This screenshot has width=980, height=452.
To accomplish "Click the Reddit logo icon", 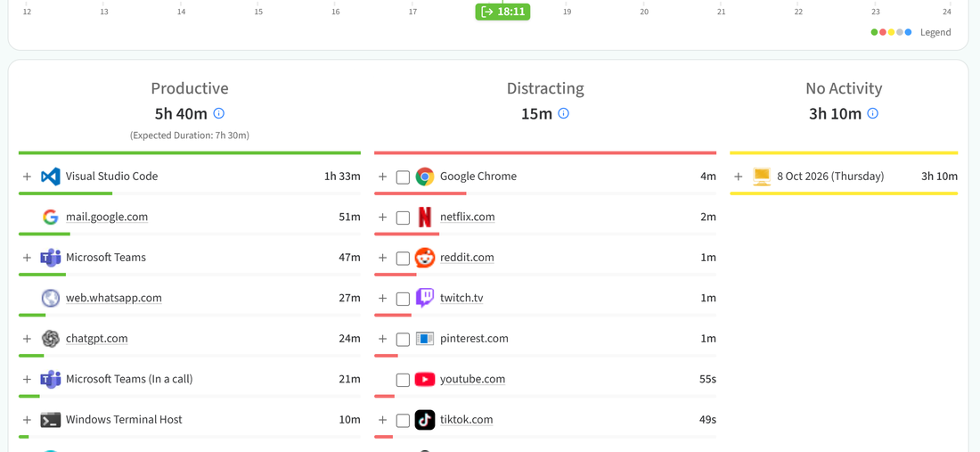I will point(425,258).
